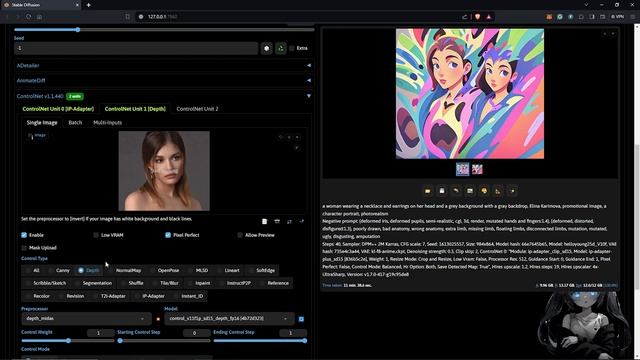Open a new browser tab

[x=89, y=5]
